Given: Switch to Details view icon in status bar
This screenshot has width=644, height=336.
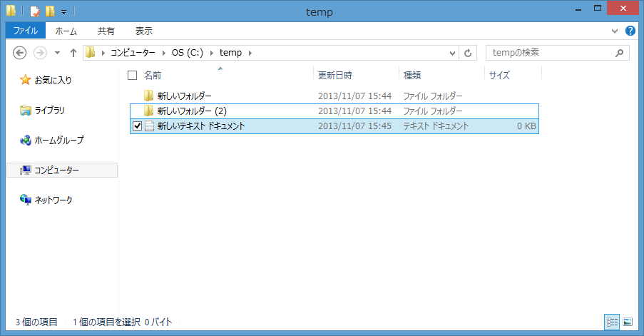Looking at the screenshot, I should (612, 322).
